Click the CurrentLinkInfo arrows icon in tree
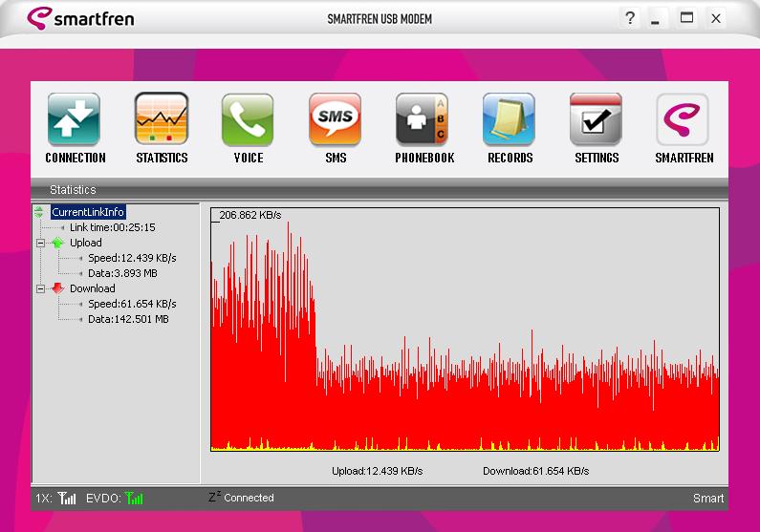Screen dimensions: 760x532 [x=39, y=212]
